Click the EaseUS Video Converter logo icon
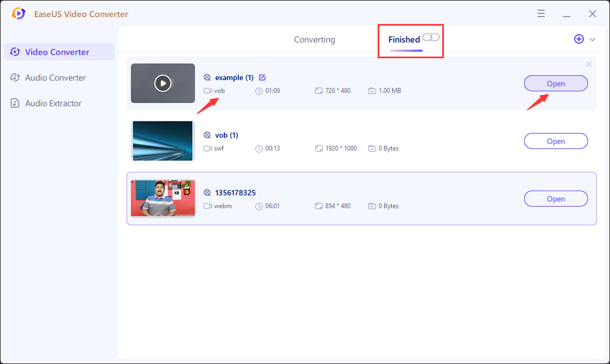This screenshot has height=364, width=610. coord(18,13)
